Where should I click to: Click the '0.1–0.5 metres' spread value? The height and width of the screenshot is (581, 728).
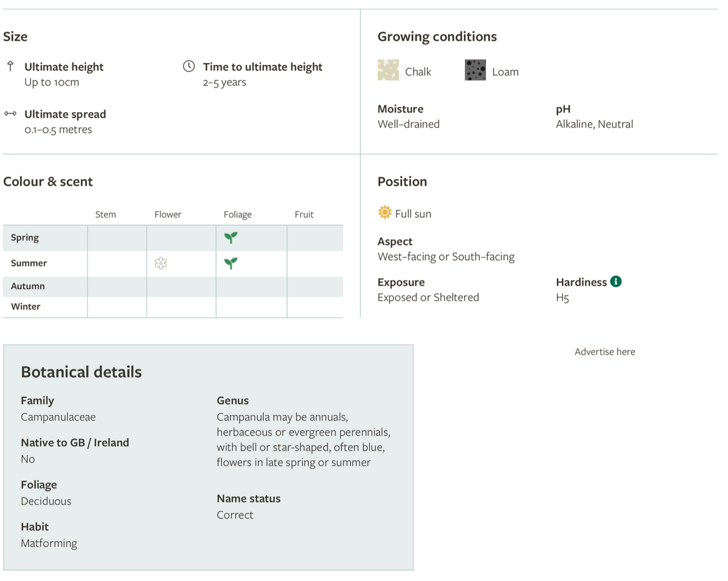(58, 130)
